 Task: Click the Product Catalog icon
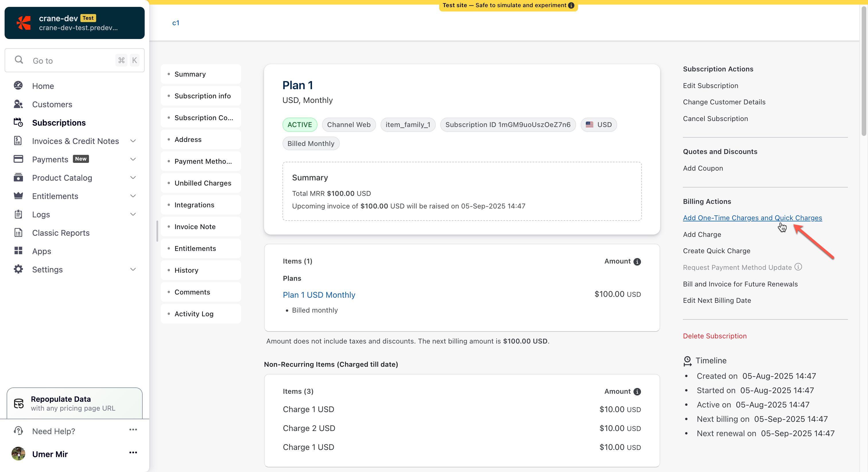pyautogui.click(x=18, y=178)
